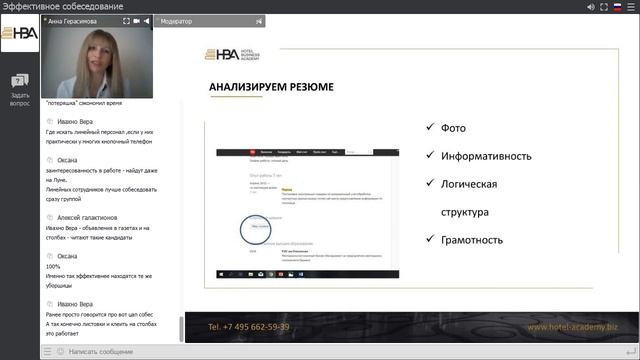Click the Фото bullet on the slide
The height and width of the screenshot is (360, 640).
(453, 128)
